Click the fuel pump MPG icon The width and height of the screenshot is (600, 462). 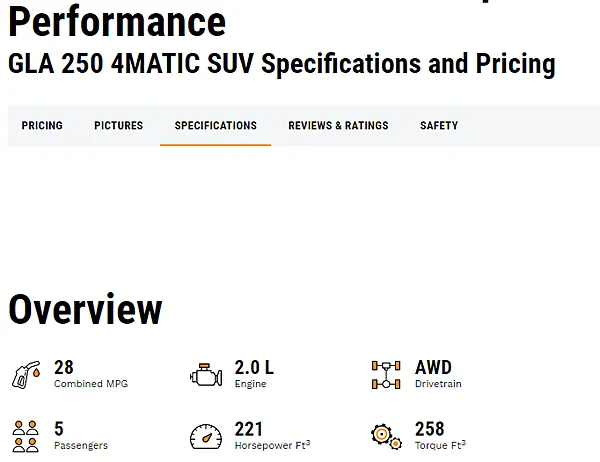(x=26, y=375)
